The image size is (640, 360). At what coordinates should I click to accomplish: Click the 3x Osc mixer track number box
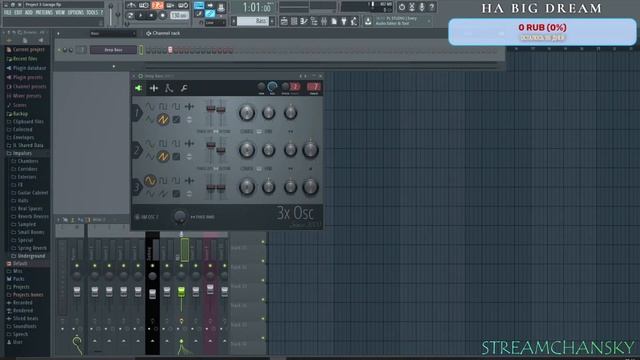pyautogui.click(x=314, y=87)
